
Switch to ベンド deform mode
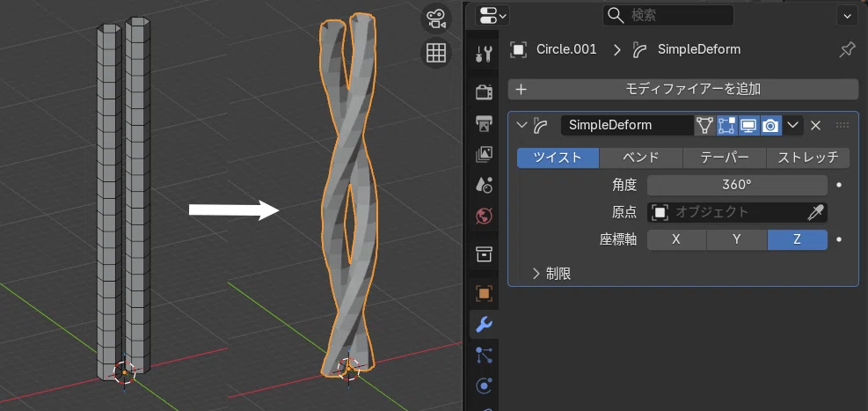(641, 158)
